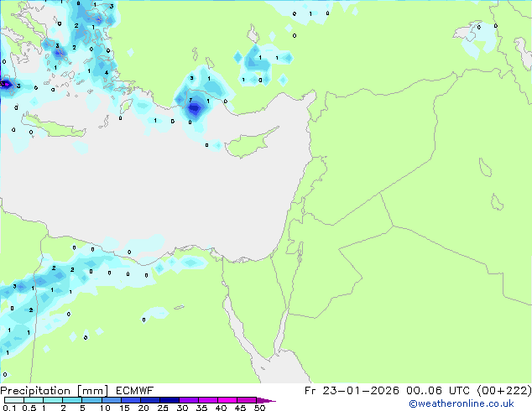This screenshot has height=411, width=532.
Task: Click the 30–35 mm purple legend segment
Action: (189, 400)
